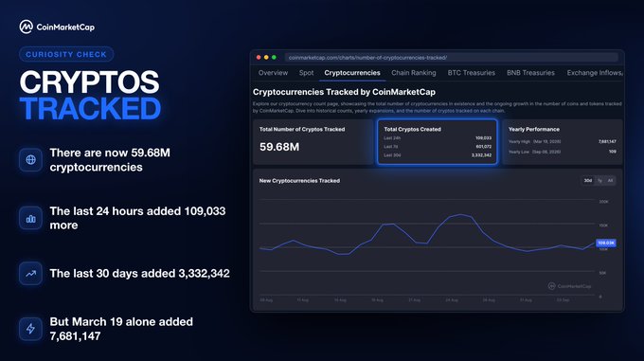Click the lightning bolt icon beside March 19
The height and width of the screenshot is (361, 644).
pyautogui.click(x=30, y=329)
